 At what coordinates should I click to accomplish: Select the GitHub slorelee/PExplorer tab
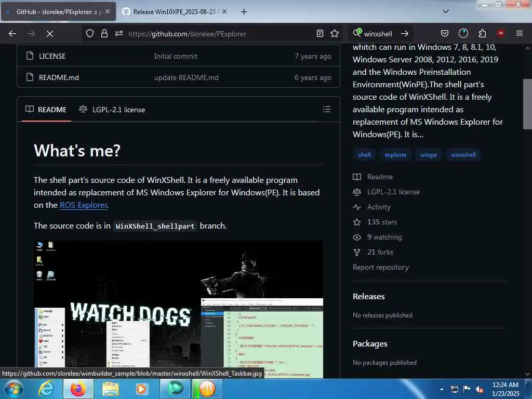58,11
